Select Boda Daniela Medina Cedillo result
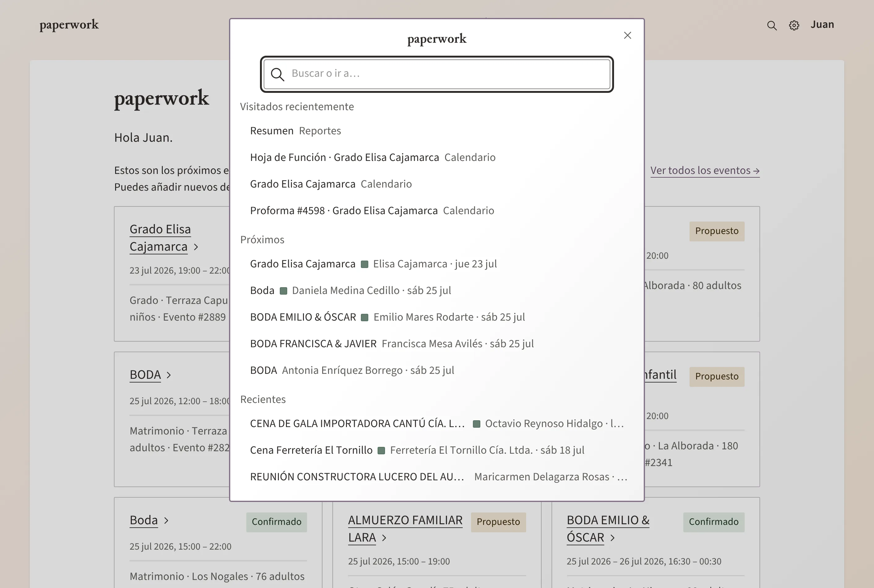This screenshot has width=874, height=588. (437, 291)
